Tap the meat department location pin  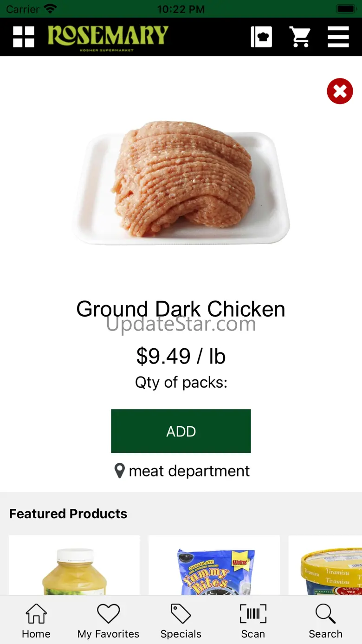(119, 471)
